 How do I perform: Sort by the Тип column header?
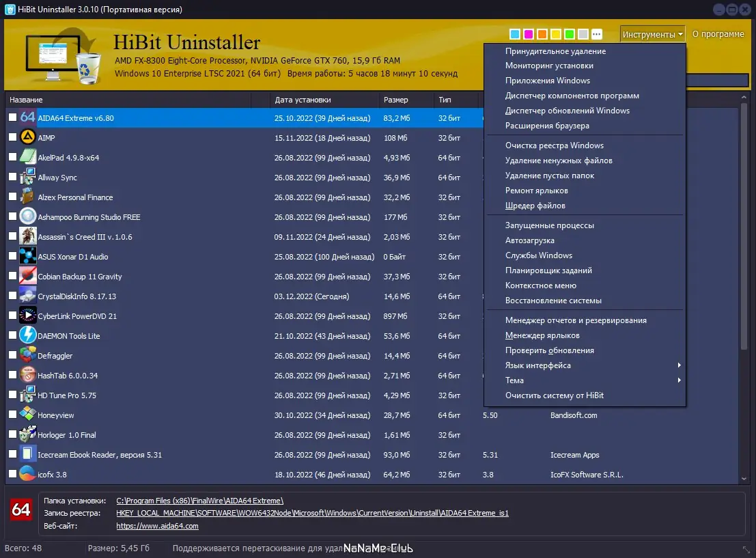coord(457,100)
